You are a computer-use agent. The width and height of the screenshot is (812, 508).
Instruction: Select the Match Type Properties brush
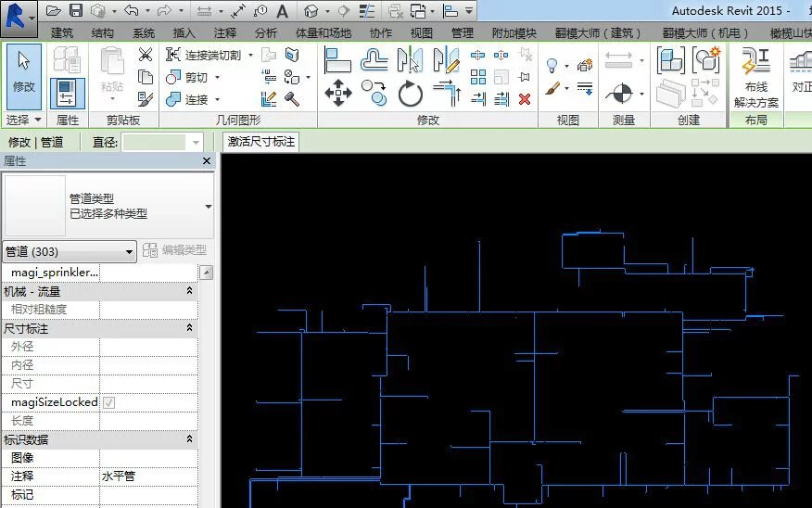(146, 99)
